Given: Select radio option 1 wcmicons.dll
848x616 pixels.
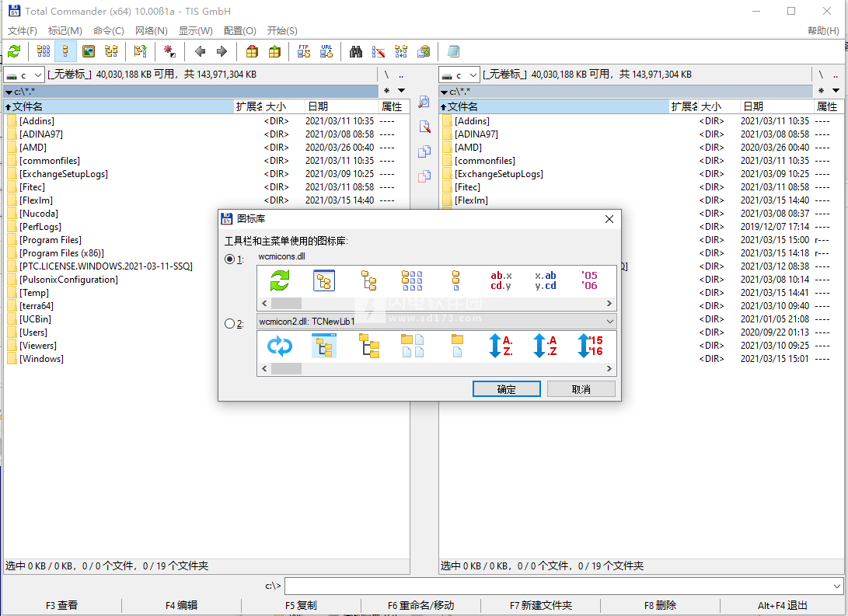Looking at the screenshot, I should pos(229,259).
